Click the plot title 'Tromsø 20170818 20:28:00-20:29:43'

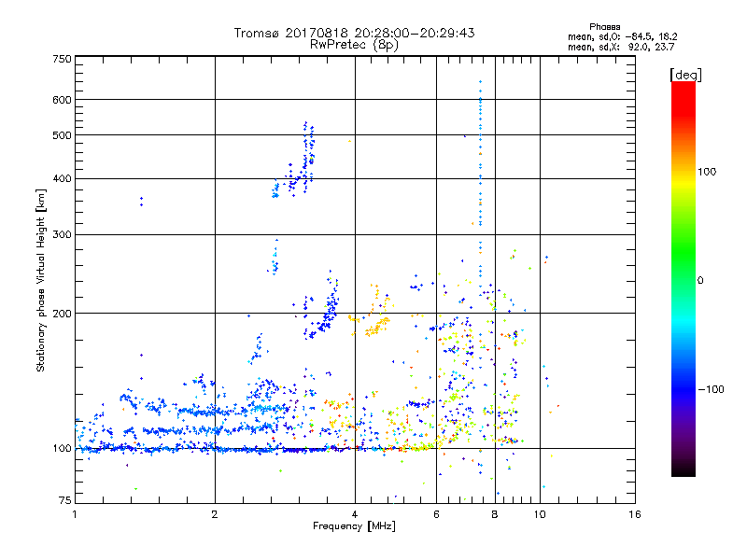point(354,33)
